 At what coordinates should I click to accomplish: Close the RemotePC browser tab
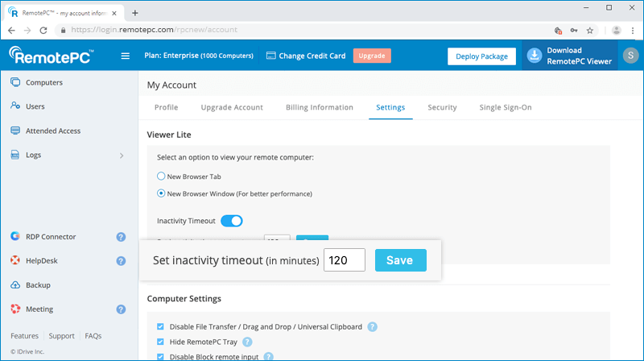114,13
